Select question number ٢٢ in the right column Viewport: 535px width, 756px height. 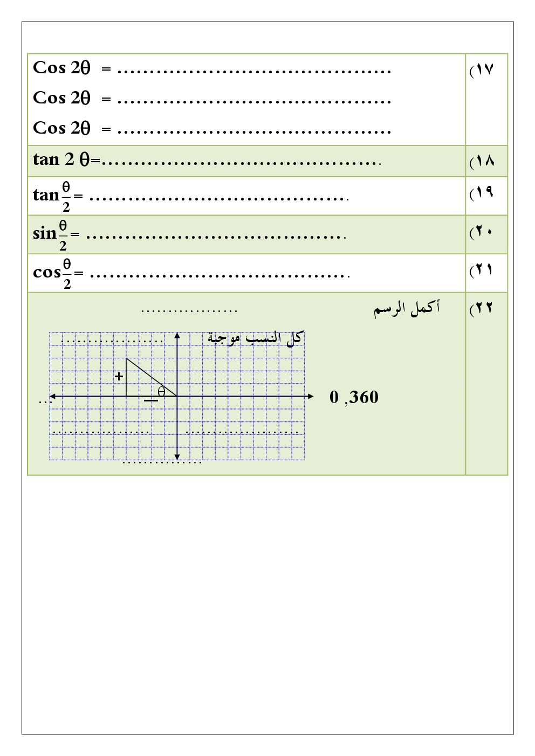coord(482,308)
